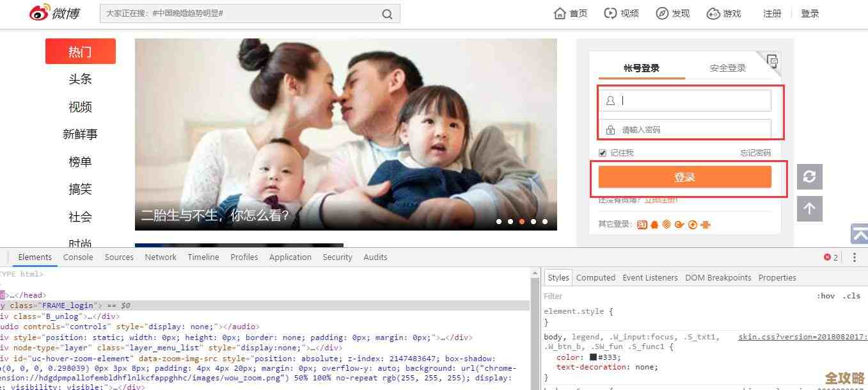Screen dimensions: 868x390
Task: Uncheck the 记住我 remember-me checkbox
Action: 602,152
